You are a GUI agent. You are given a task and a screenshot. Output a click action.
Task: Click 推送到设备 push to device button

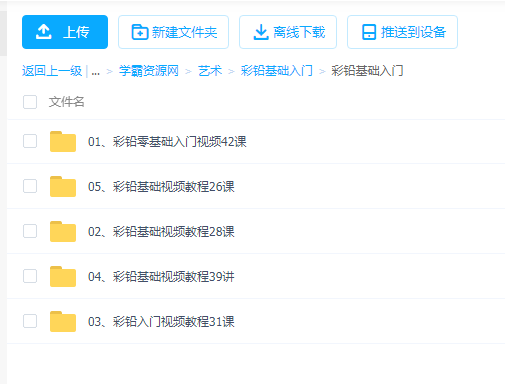coord(402,32)
